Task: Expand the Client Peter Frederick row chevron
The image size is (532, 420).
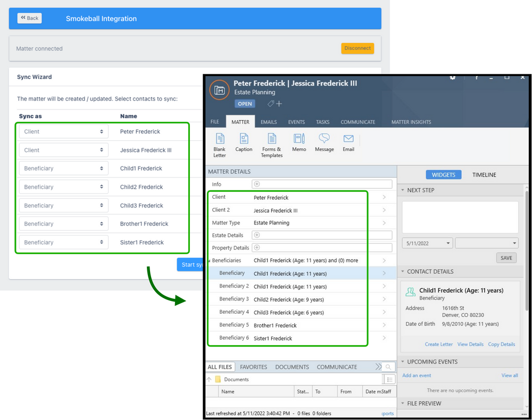Action: (384, 197)
